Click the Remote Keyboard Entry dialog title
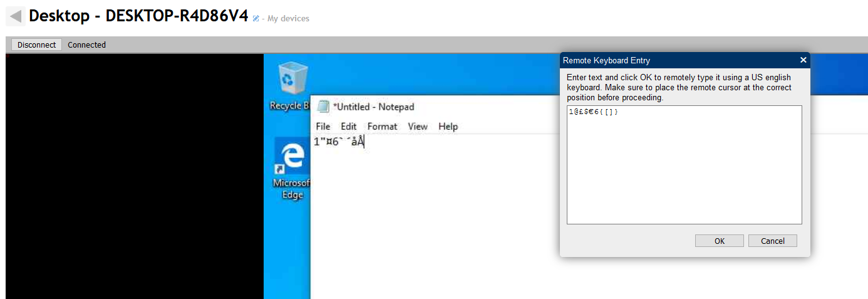 coord(606,61)
